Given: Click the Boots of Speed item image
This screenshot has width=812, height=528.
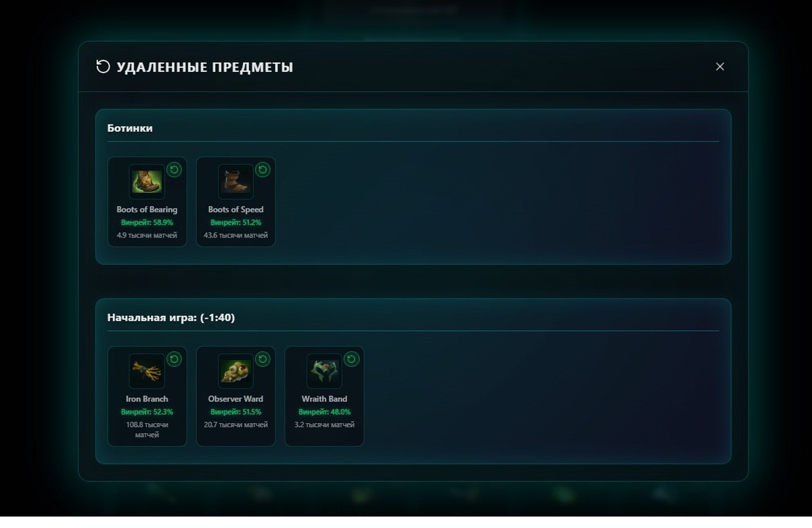Looking at the screenshot, I should coord(235,181).
